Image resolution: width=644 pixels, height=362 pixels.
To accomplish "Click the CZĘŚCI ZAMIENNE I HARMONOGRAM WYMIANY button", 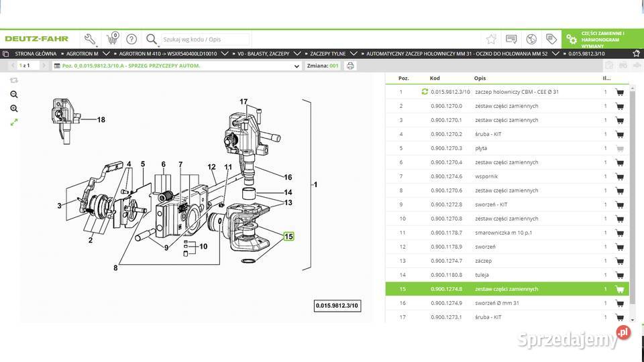I will pos(602,39).
